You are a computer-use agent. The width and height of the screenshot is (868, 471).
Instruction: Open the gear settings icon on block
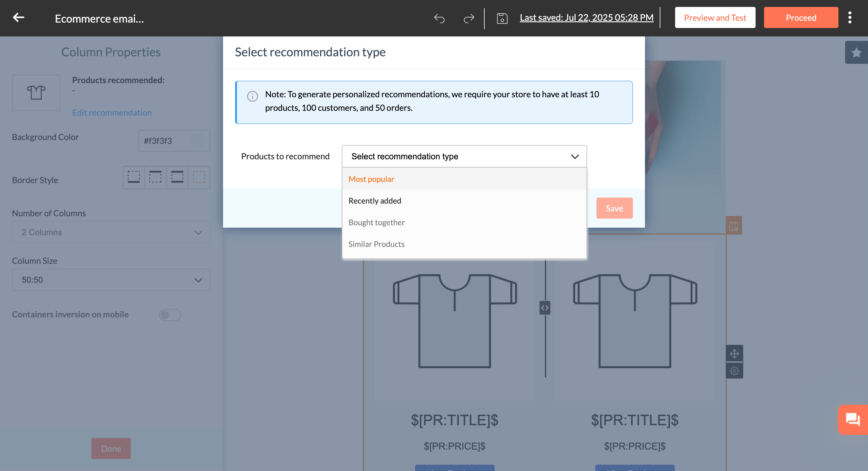click(x=734, y=371)
